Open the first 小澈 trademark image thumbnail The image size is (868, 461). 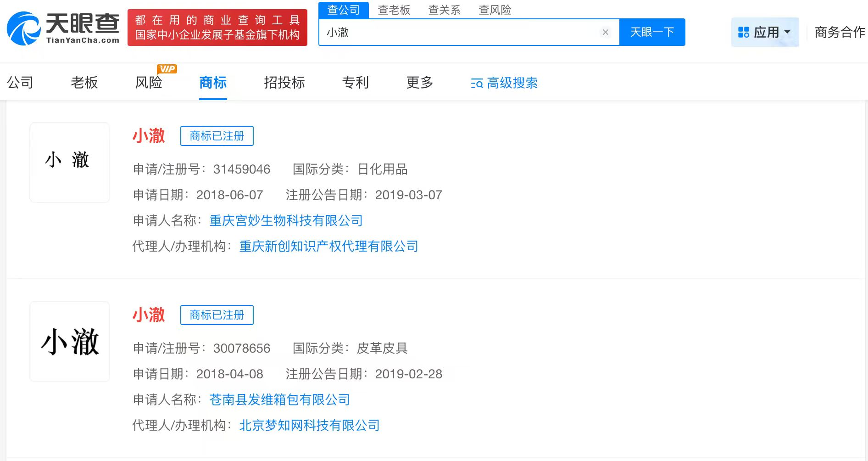(x=69, y=162)
